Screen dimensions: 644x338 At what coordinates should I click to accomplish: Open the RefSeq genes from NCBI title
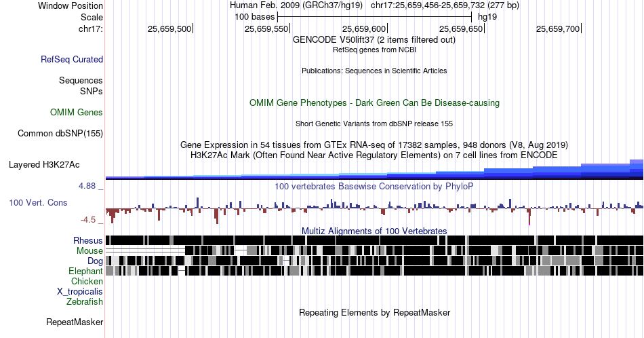pyautogui.click(x=374, y=50)
